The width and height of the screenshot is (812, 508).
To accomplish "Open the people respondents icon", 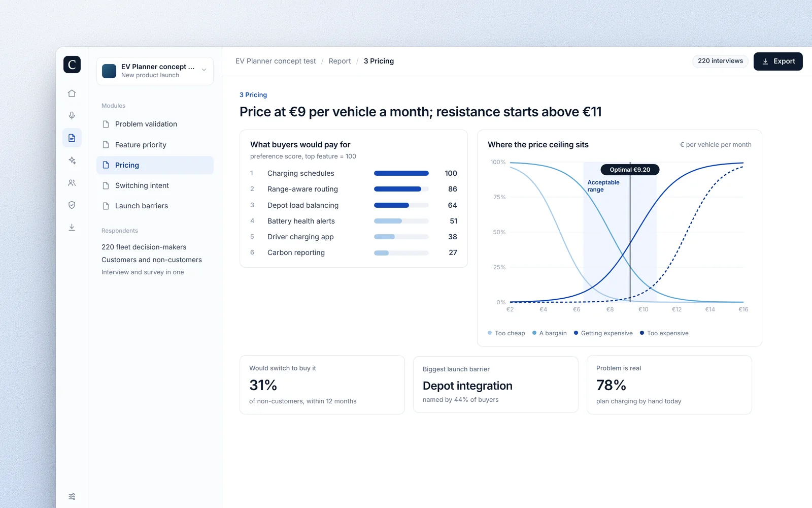I will [72, 183].
